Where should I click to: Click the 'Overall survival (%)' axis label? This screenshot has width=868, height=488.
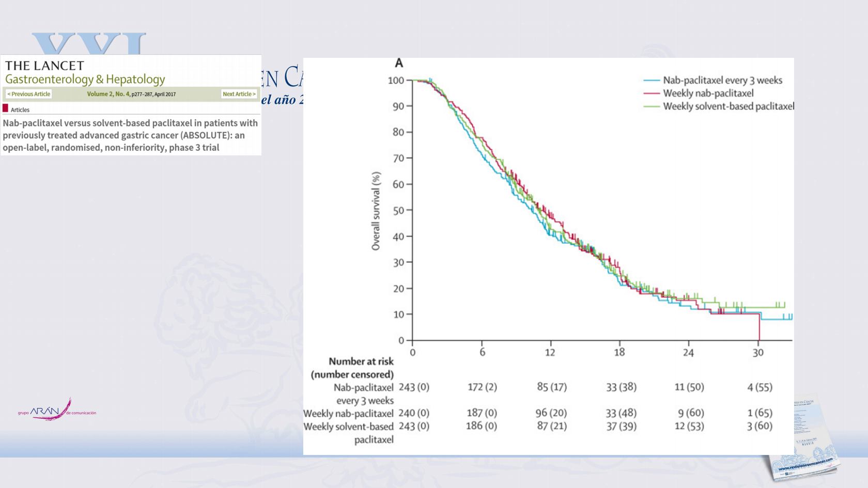376,211
